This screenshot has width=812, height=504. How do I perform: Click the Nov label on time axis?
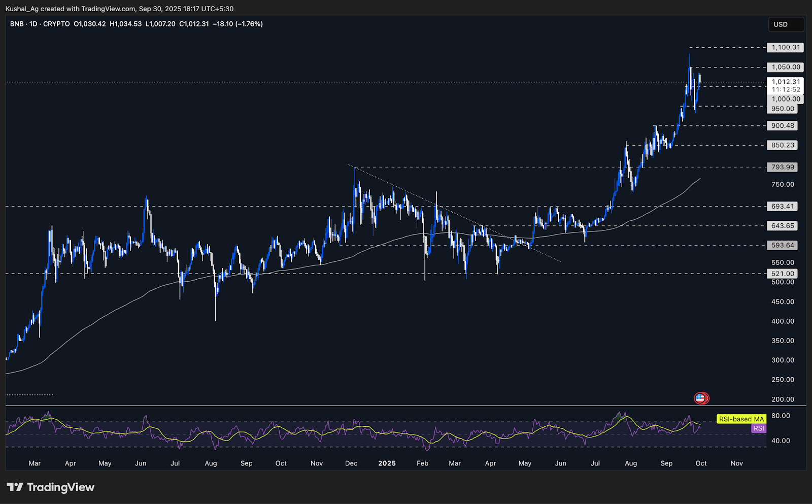click(x=736, y=463)
